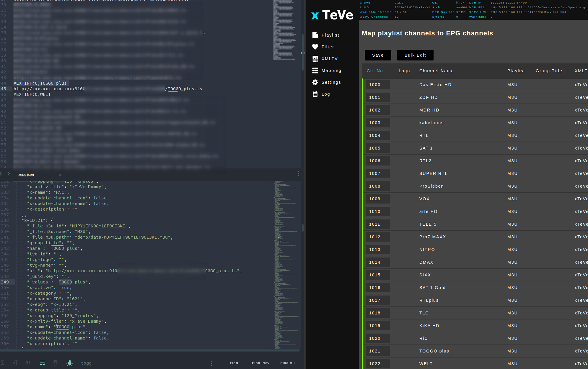
Task: Toggle the highlight-matches lightbulb icon
Action: click(70, 363)
